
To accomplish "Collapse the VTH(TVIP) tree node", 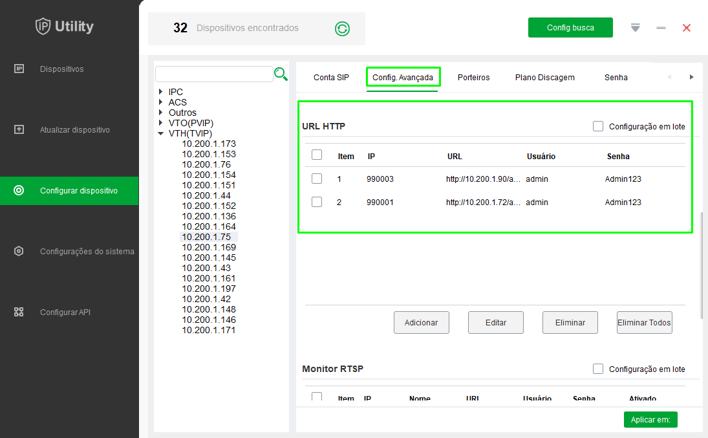I will [160, 133].
